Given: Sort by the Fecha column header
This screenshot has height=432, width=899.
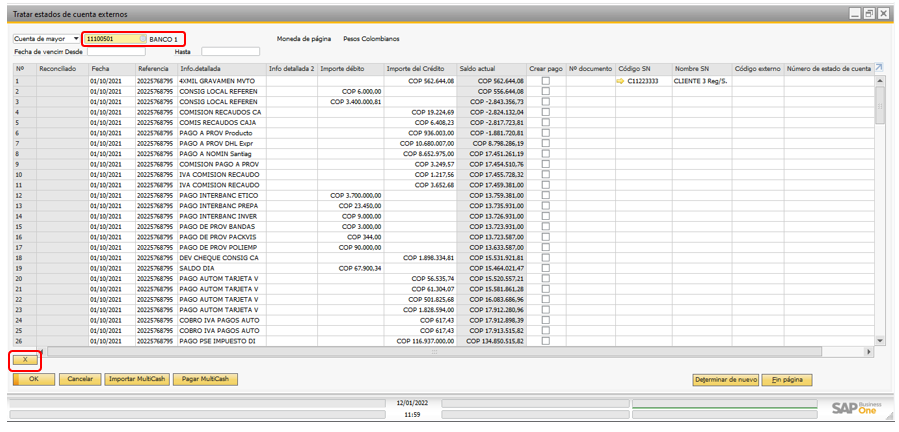Looking at the screenshot, I should pyautogui.click(x=101, y=68).
